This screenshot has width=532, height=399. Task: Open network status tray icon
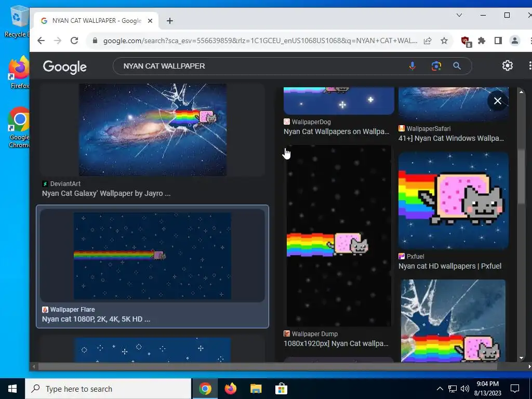[x=453, y=389]
